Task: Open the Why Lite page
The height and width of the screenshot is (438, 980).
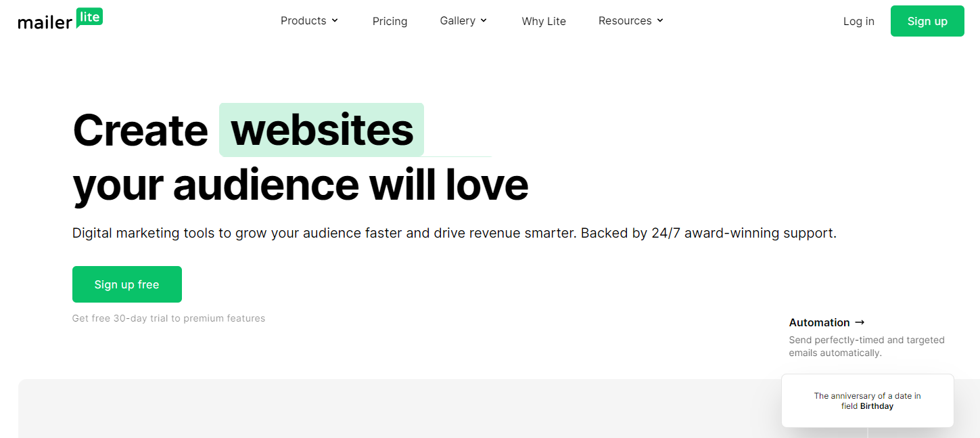Action: pyautogui.click(x=544, y=21)
